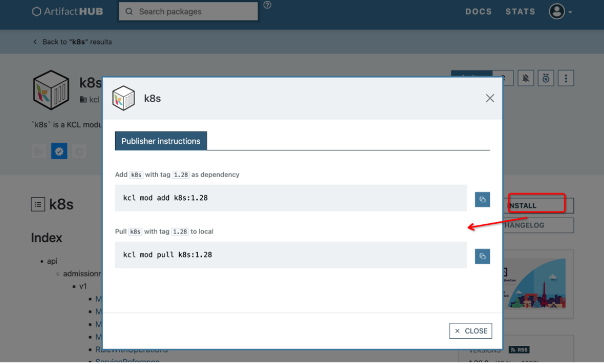The height and width of the screenshot is (364, 604).
Task: Open the three-dots more options menu
Action: point(566,78)
